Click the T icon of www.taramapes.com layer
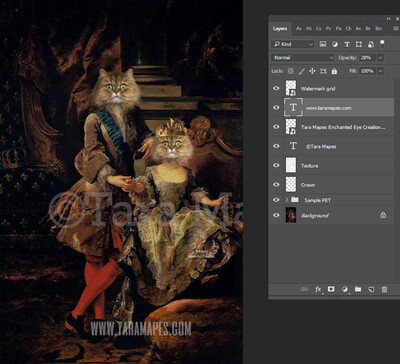 click(293, 107)
